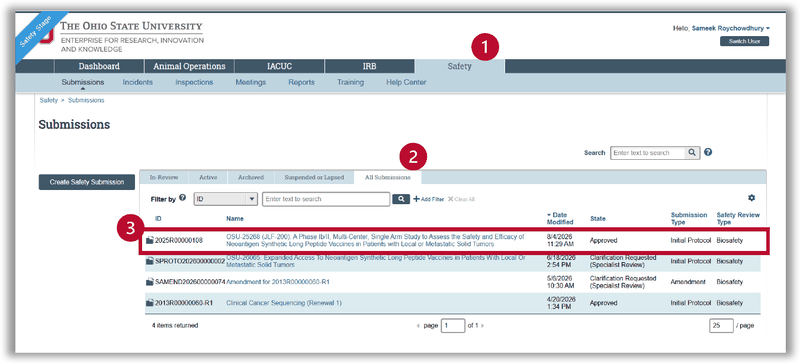The width and height of the screenshot is (800, 364).
Task: Open Meetings in the sub-navigation
Action: click(251, 82)
